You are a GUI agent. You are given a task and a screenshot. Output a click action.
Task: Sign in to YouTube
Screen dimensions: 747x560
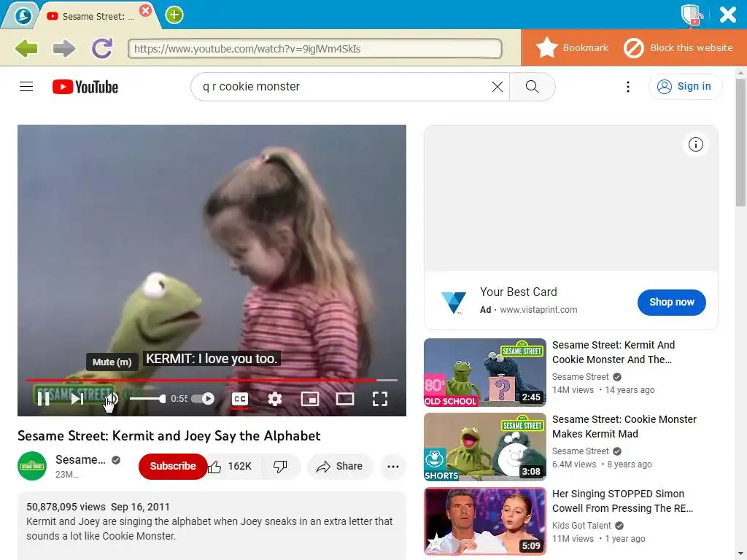685,87
